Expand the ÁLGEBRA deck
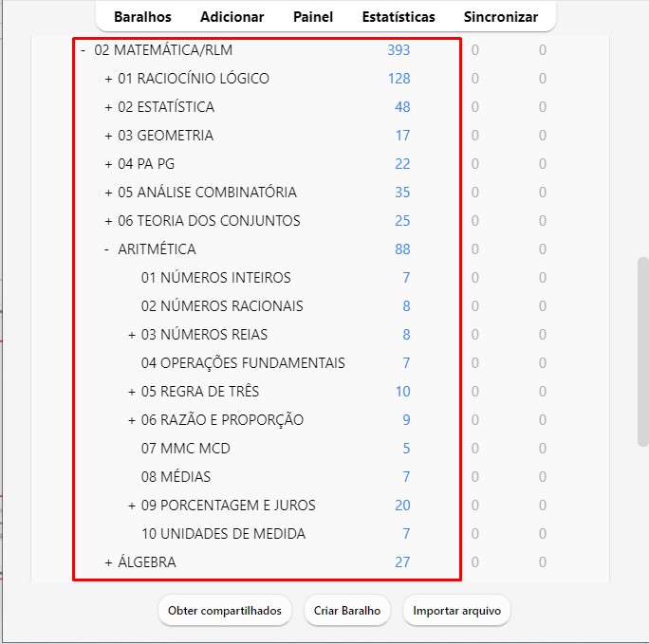Screen dimensions: 649x644 [x=108, y=562]
